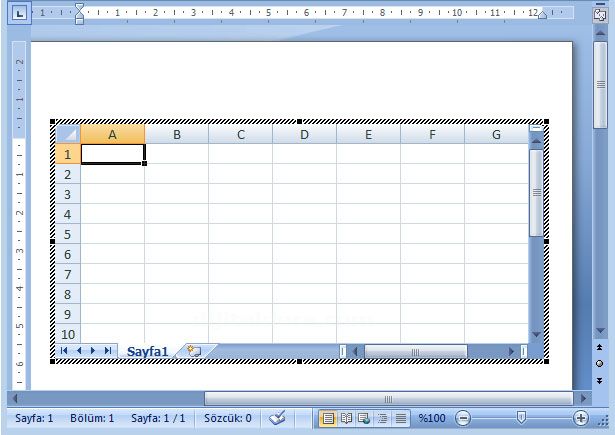
Task: Go to the next sheet tab
Action: click(93, 350)
